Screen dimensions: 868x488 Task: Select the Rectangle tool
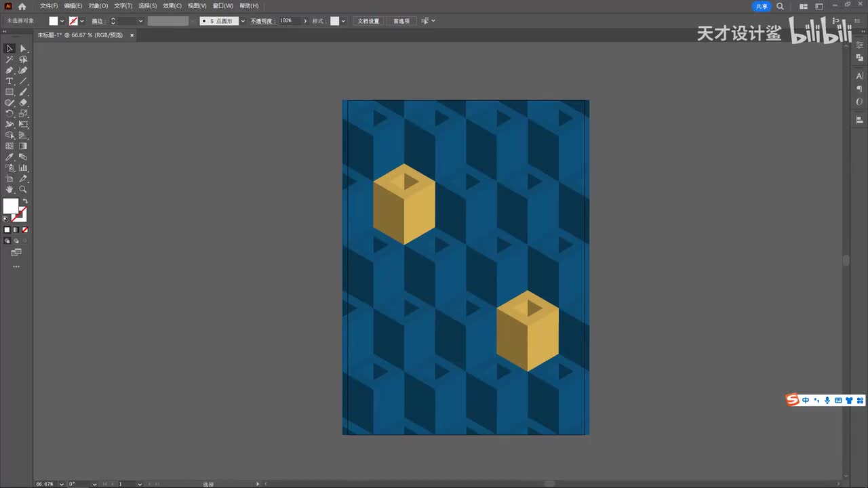coord(9,91)
